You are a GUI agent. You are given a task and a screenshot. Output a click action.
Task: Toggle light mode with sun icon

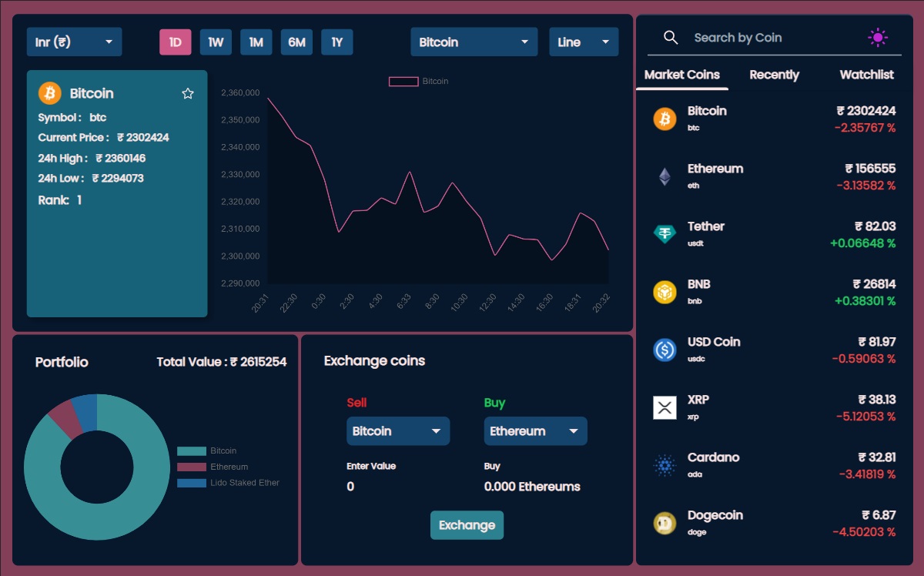tap(877, 38)
